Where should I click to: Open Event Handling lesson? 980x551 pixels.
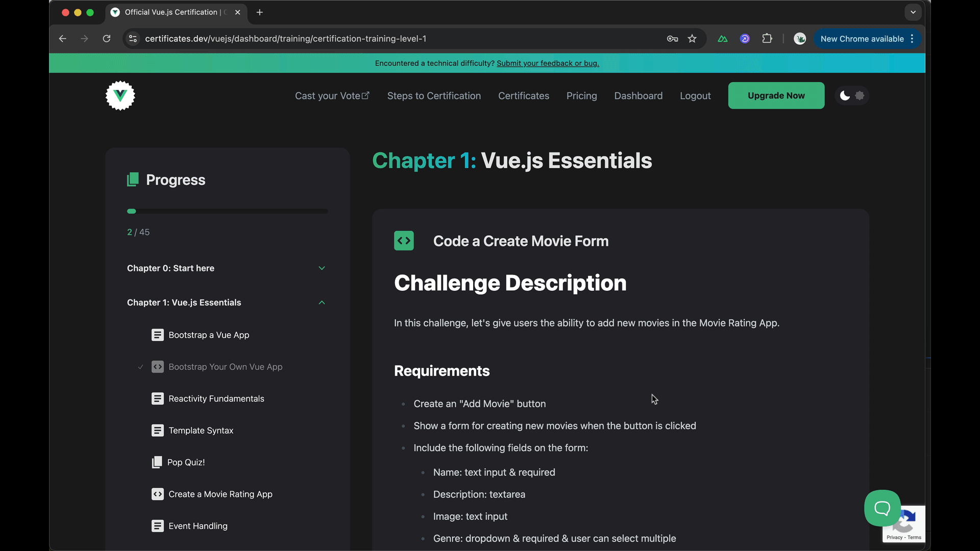(x=198, y=526)
